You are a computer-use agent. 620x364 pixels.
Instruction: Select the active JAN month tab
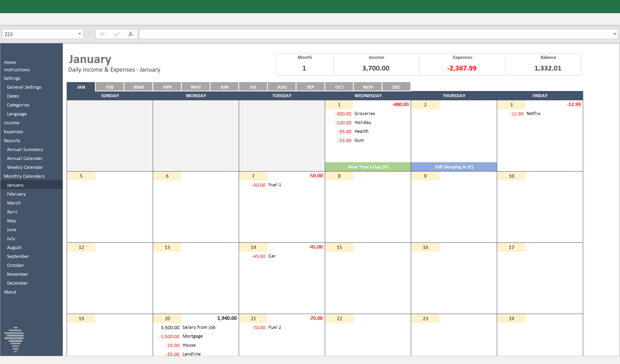[81, 87]
